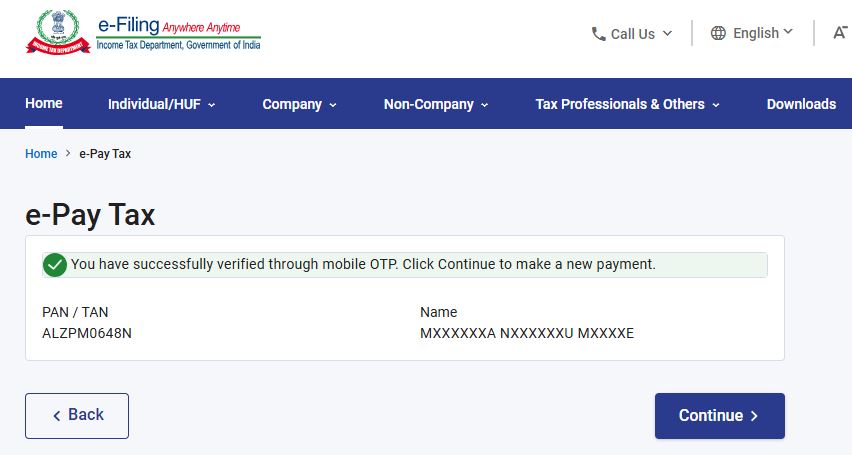The image size is (852, 455).
Task: Click the Income Tax Department emblem logo
Action: (x=58, y=32)
